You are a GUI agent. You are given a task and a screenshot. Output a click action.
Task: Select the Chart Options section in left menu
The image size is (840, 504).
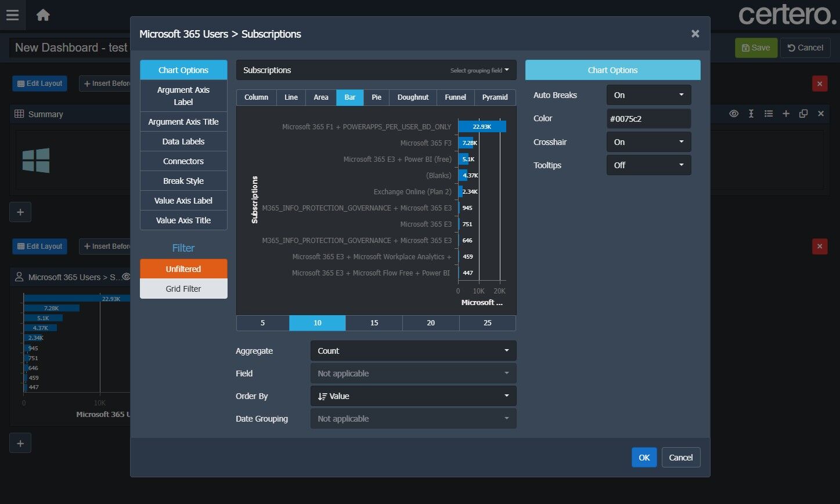[183, 70]
